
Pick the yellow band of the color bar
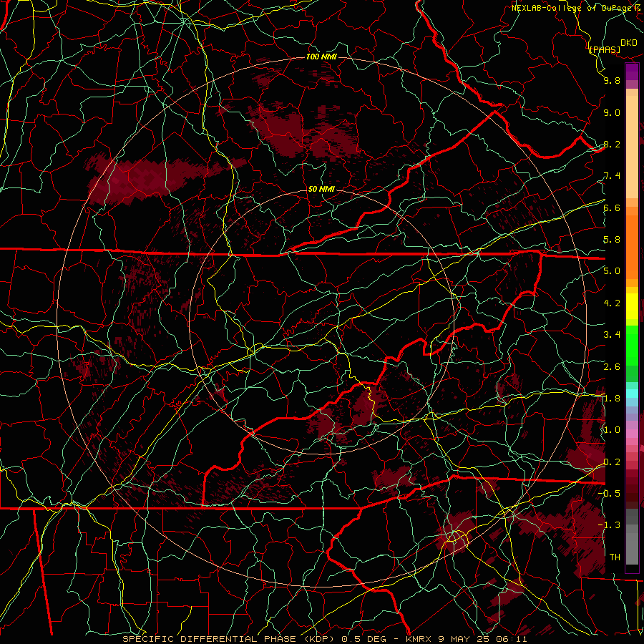pos(632,306)
